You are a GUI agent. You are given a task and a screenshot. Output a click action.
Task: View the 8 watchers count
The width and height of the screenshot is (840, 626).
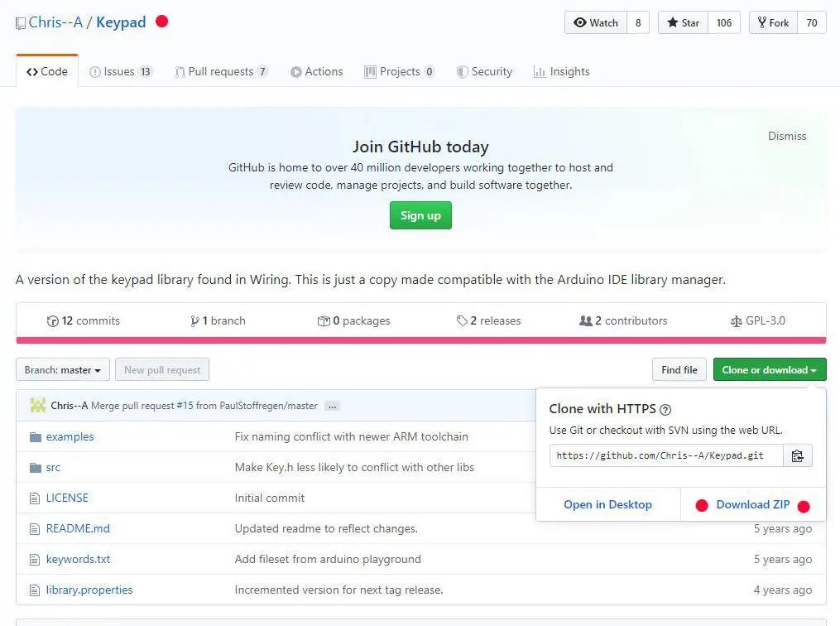coord(638,22)
